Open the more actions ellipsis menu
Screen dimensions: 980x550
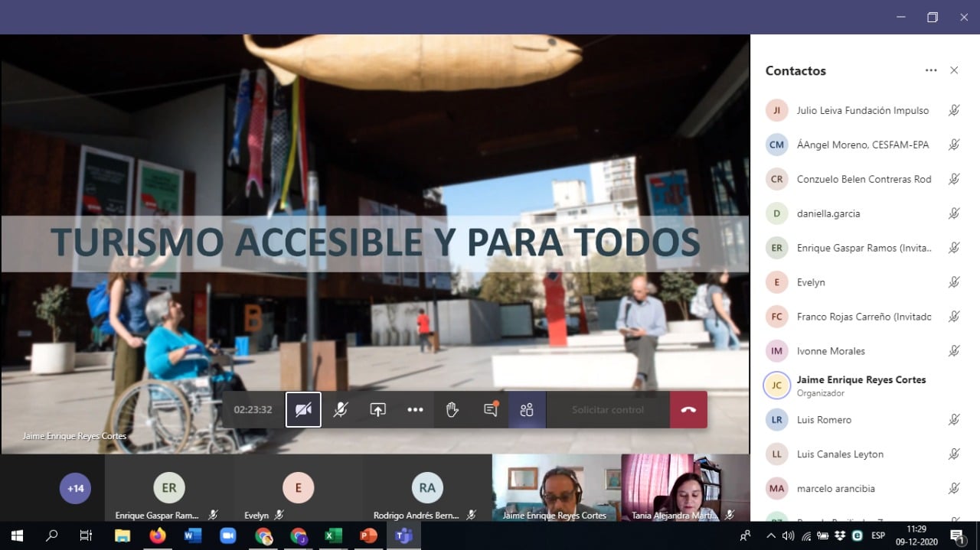pyautogui.click(x=415, y=409)
